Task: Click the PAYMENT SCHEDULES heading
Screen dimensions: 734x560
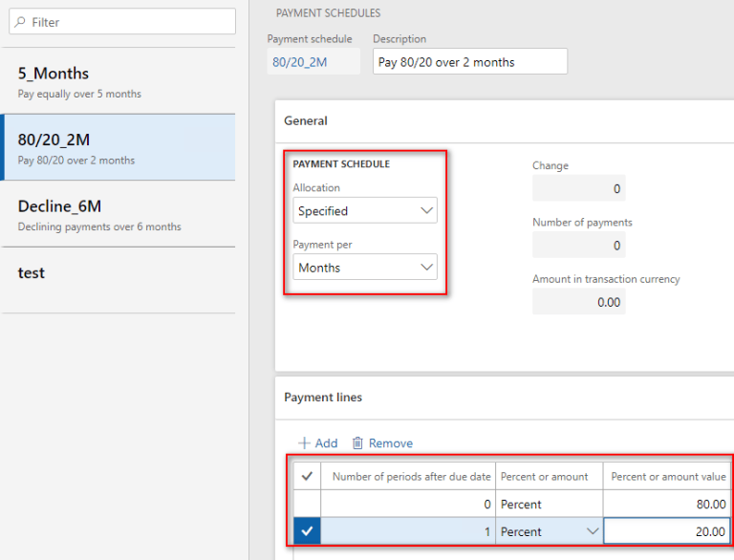Action: pos(328,13)
